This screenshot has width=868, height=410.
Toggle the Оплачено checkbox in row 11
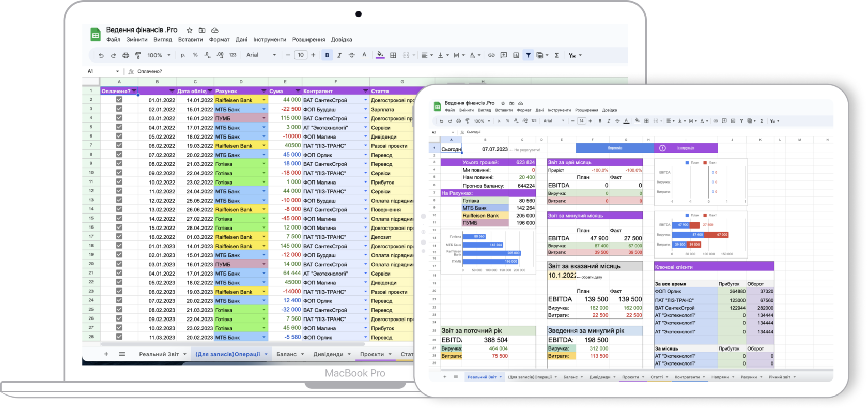(x=119, y=182)
